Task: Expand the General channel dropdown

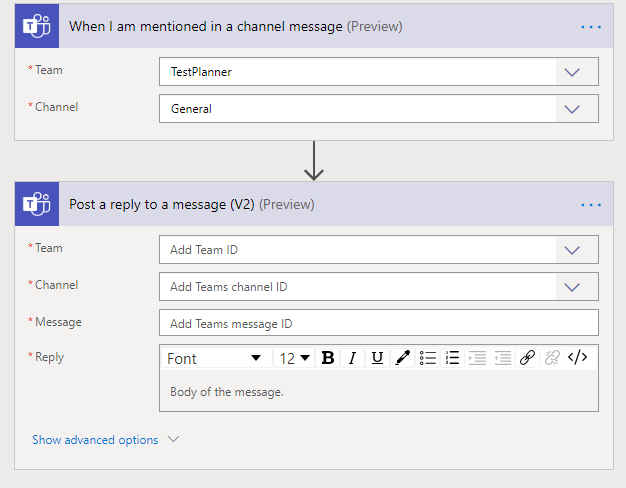Action: pyautogui.click(x=572, y=109)
